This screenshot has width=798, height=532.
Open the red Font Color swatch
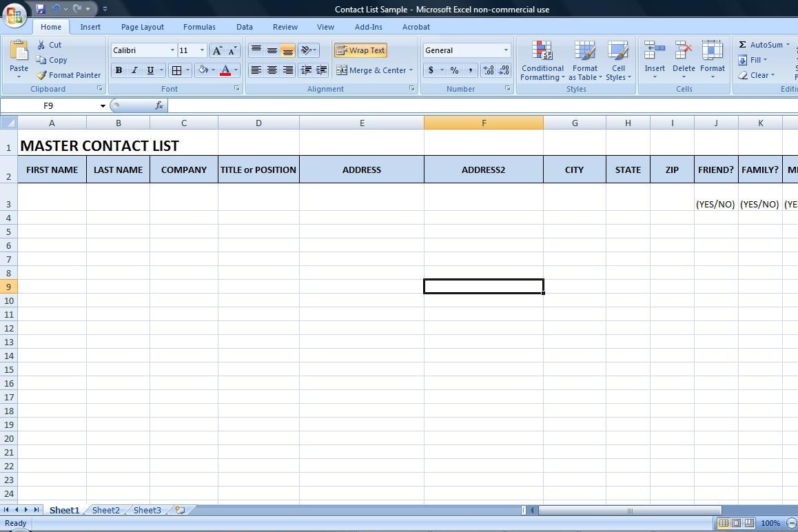[x=225, y=70]
